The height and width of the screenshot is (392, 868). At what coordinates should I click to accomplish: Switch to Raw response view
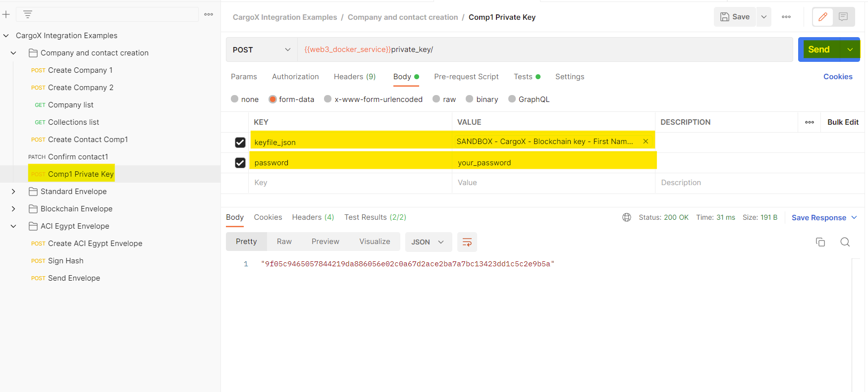(284, 242)
